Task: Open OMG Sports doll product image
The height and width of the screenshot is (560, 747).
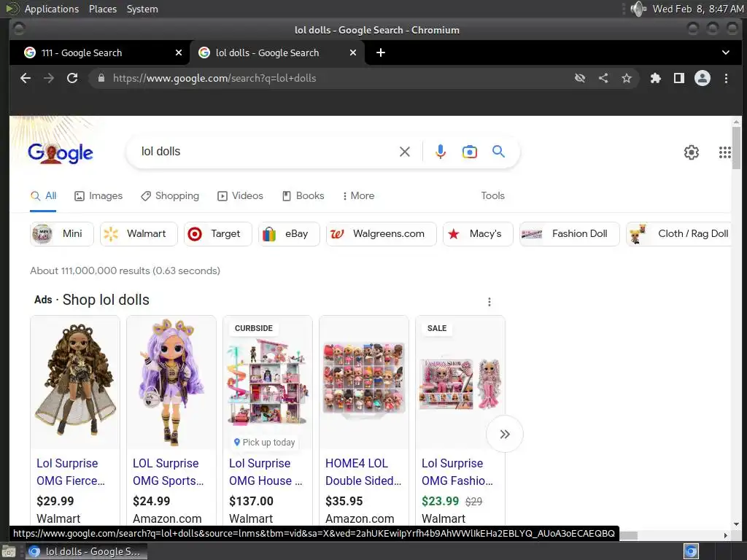Action: tap(171, 381)
